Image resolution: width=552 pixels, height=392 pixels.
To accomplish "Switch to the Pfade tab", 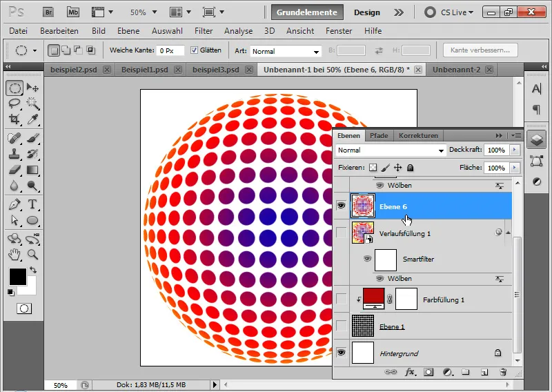I will click(x=379, y=135).
